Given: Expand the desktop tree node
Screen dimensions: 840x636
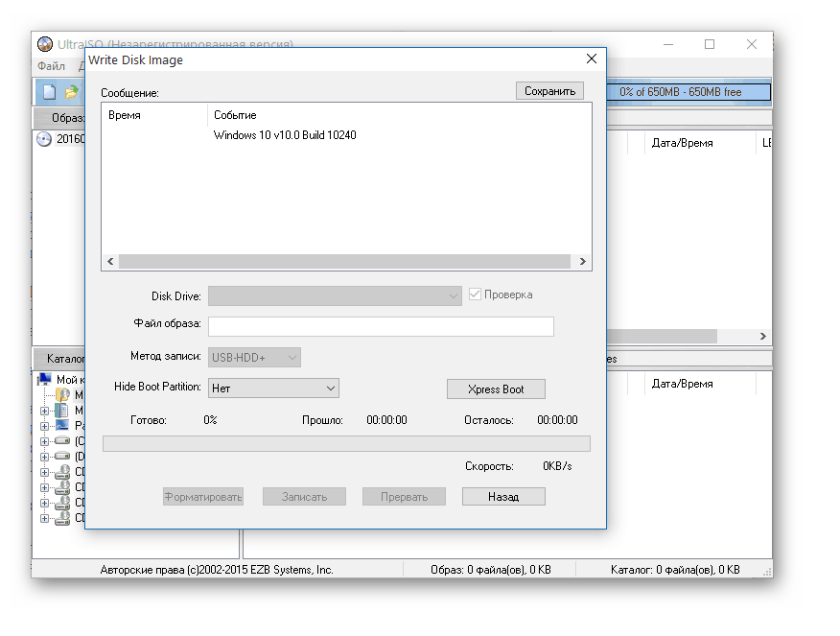Looking at the screenshot, I should [x=44, y=427].
